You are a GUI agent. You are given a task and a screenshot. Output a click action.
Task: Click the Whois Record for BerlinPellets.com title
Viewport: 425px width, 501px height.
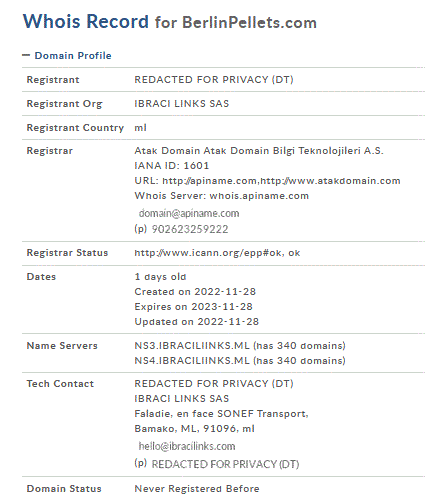point(170,22)
